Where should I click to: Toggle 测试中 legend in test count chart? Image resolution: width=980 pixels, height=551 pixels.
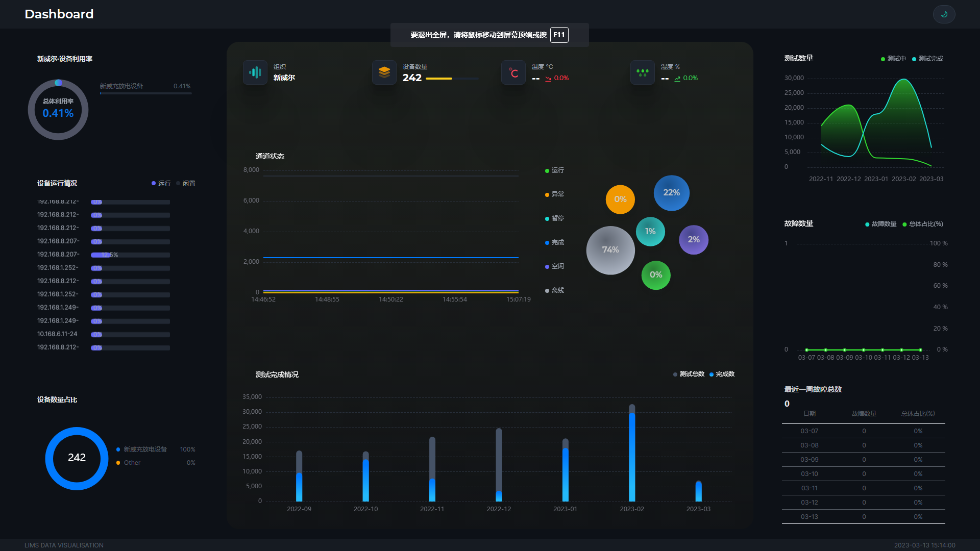(x=893, y=59)
